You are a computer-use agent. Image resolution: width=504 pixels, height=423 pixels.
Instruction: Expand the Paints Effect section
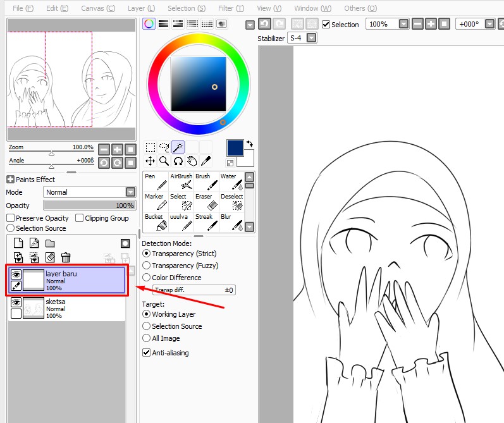point(10,180)
